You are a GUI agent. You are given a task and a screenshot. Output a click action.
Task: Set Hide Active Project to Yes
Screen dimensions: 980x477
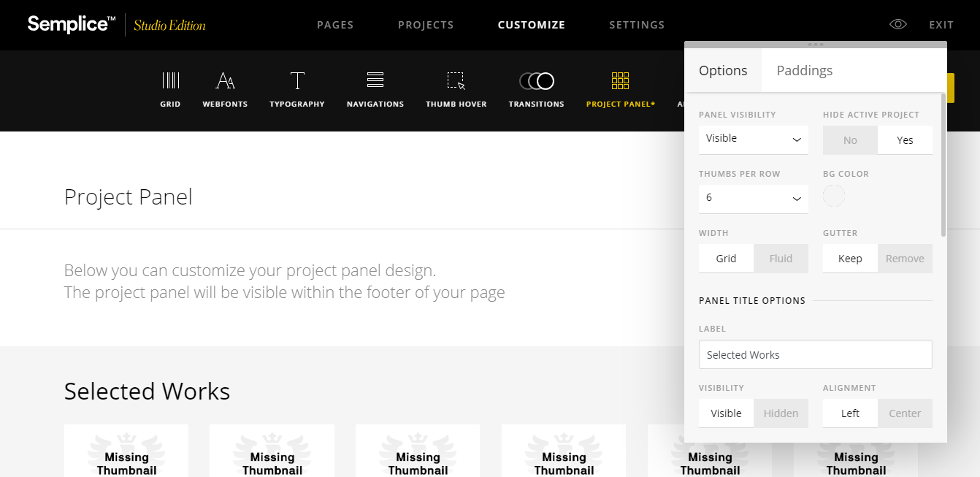[x=905, y=140]
